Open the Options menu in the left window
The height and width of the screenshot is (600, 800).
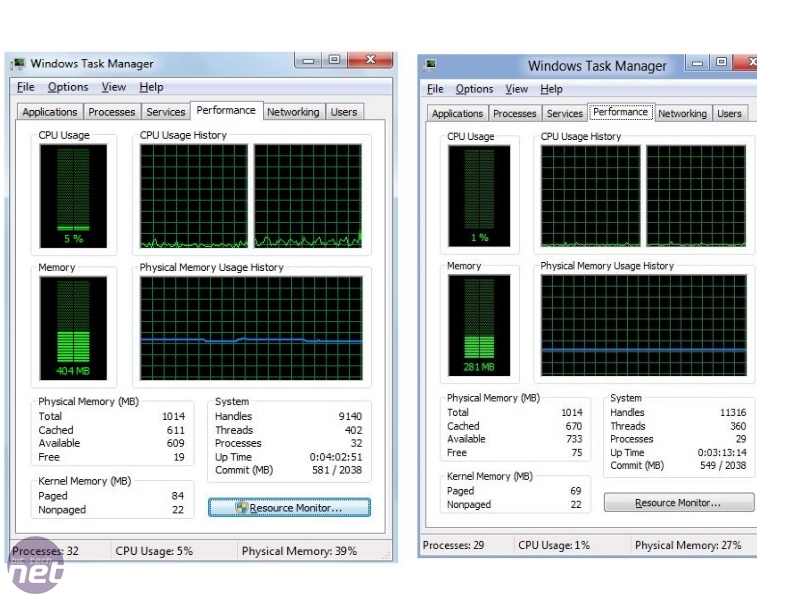68,87
